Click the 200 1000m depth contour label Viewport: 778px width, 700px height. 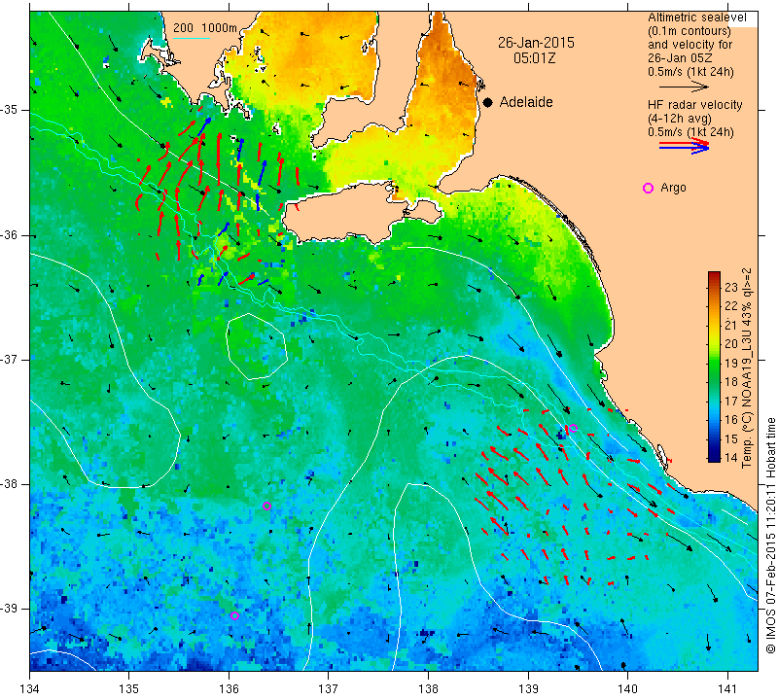[x=205, y=28]
